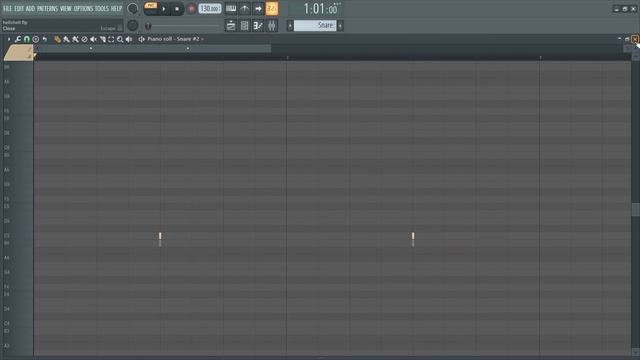Select the playback speaker tool icon
640x360 pixels.
(x=129, y=39)
